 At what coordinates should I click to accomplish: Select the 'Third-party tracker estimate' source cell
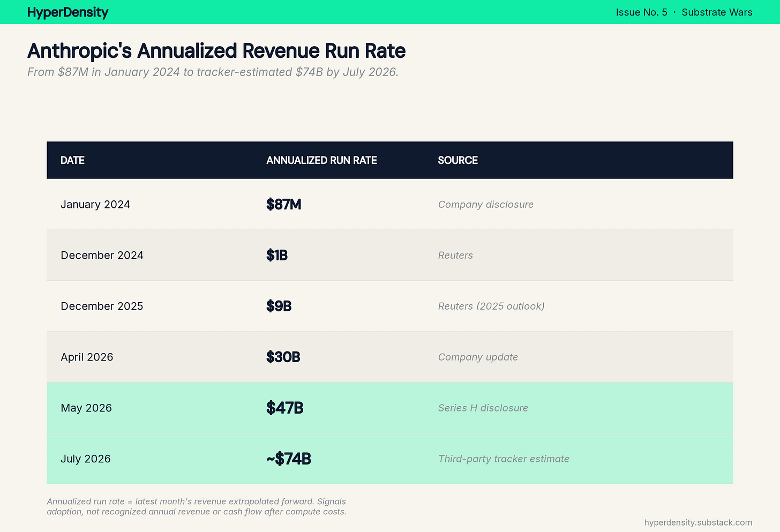(x=504, y=459)
